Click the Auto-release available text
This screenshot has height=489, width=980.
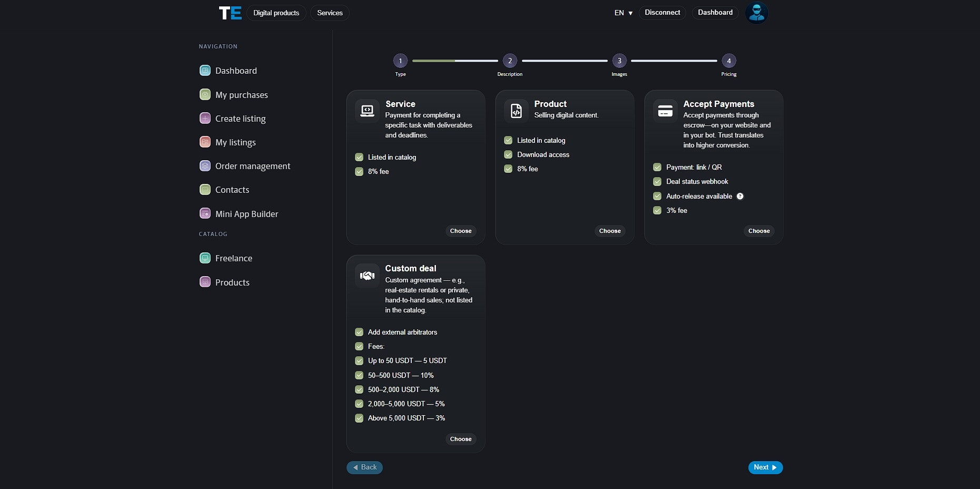(x=699, y=196)
